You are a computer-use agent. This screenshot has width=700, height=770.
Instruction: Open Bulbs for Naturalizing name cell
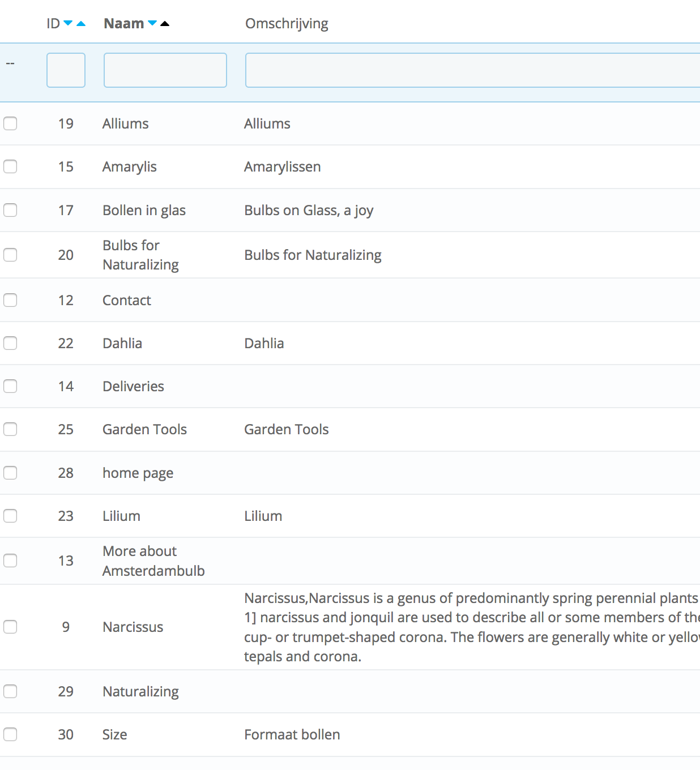tap(140, 255)
